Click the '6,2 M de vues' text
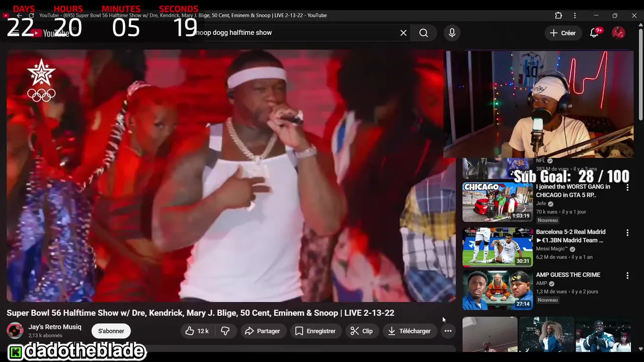Image resolution: width=644 pixels, height=362 pixels. click(552, 257)
